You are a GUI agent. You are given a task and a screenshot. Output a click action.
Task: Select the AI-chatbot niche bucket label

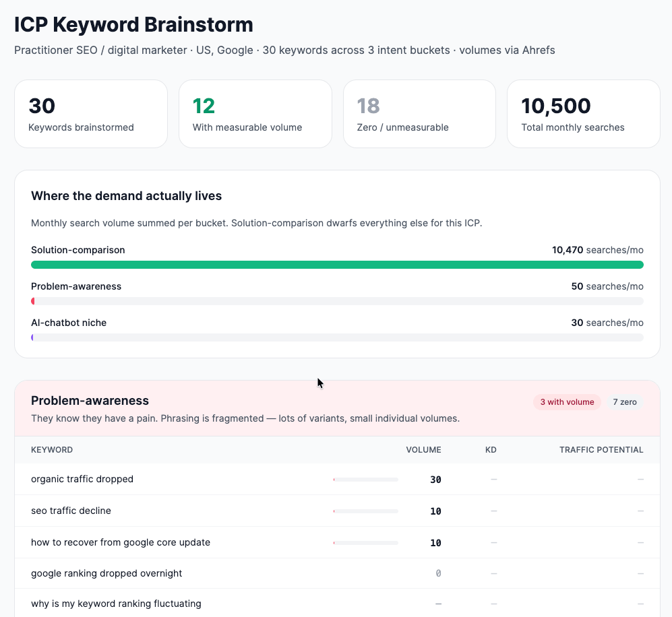pyautogui.click(x=69, y=323)
